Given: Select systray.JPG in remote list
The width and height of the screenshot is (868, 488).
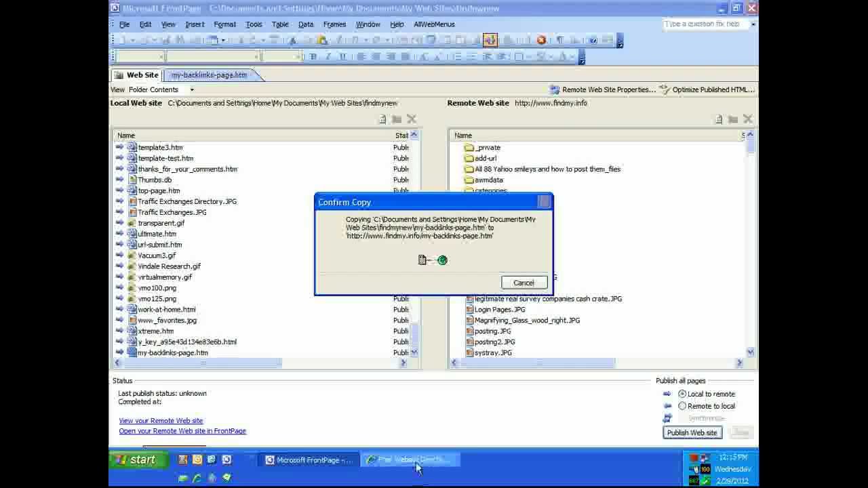Looking at the screenshot, I should tap(493, 353).
